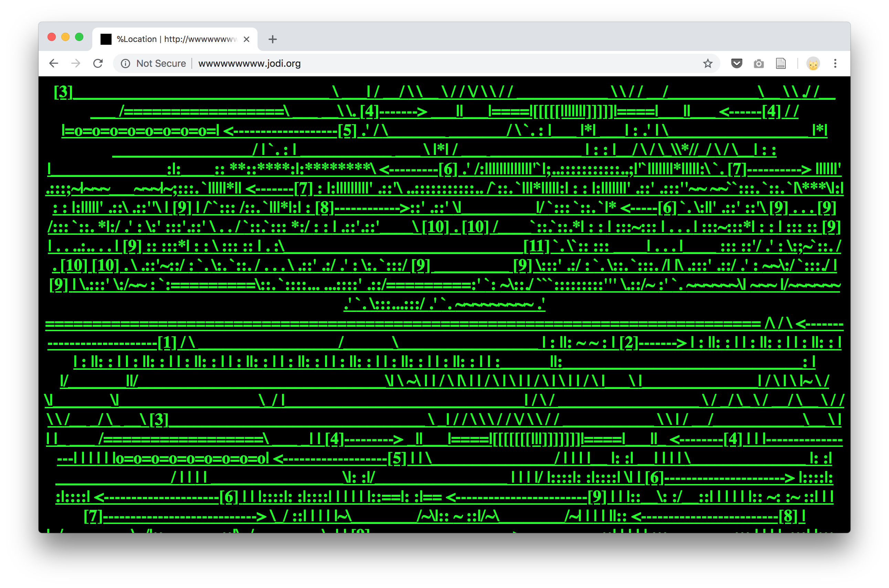Image resolution: width=889 pixels, height=588 pixels.
Task: Minimize the window with the yellow button
Action: click(x=65, y=37)
